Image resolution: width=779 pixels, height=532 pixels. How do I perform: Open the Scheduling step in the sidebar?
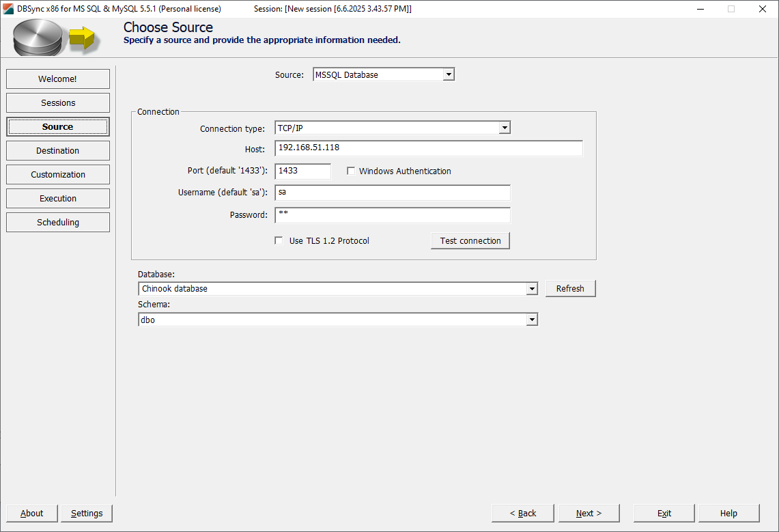point(57,222)
